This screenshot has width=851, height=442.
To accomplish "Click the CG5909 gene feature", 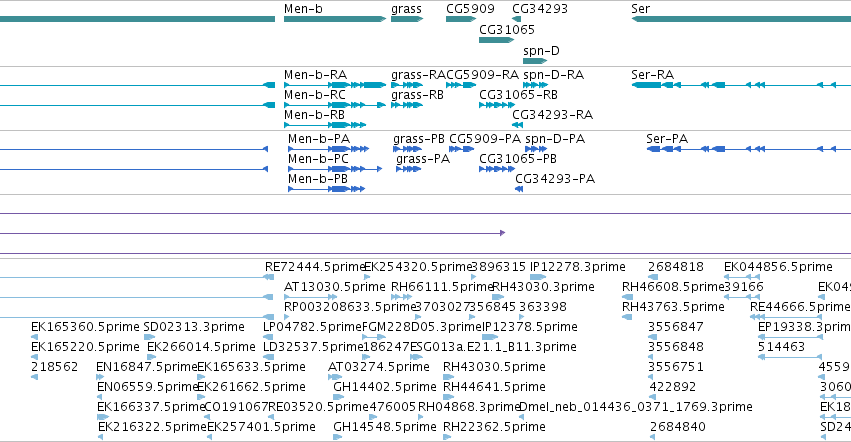I will [x=461, y=19].
